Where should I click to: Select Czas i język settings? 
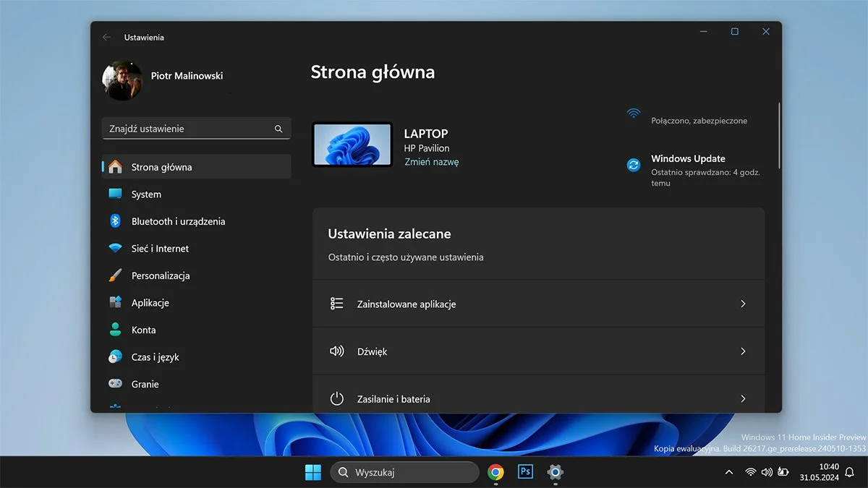coord(156,356)
